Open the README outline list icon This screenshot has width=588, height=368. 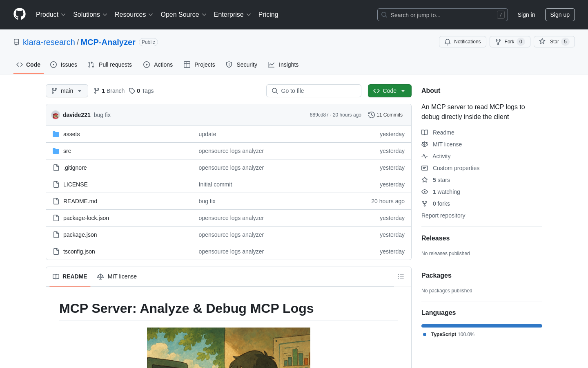point(401,277)
